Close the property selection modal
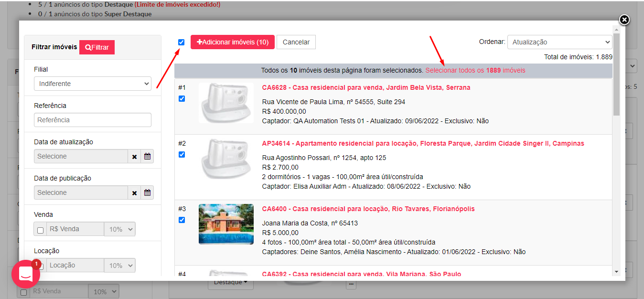The image size is (644, 299). tap(624, 20)
